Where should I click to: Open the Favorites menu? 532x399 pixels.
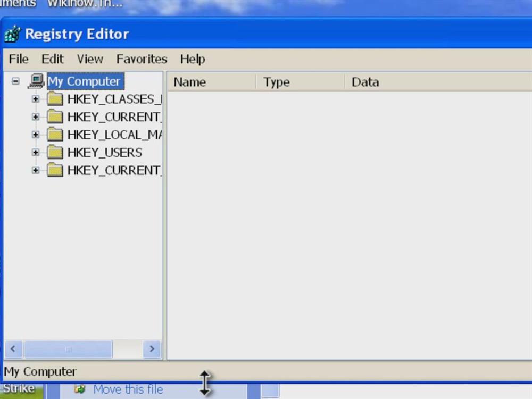click(x=142, y=59)
